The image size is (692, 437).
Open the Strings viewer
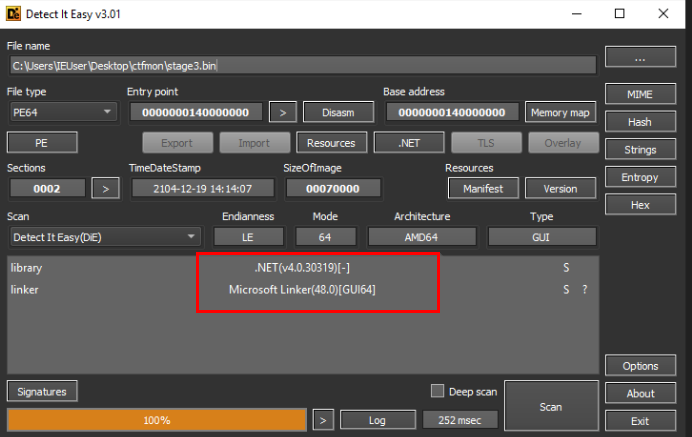pos(640,150)
